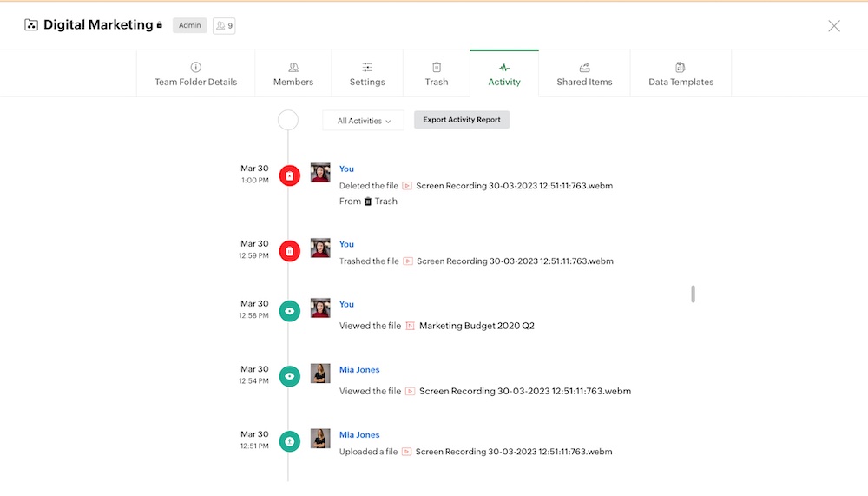Click the avatar on the Deleted the file entry
The height and width of the screenshot is (496, 868).
[320, 172]
